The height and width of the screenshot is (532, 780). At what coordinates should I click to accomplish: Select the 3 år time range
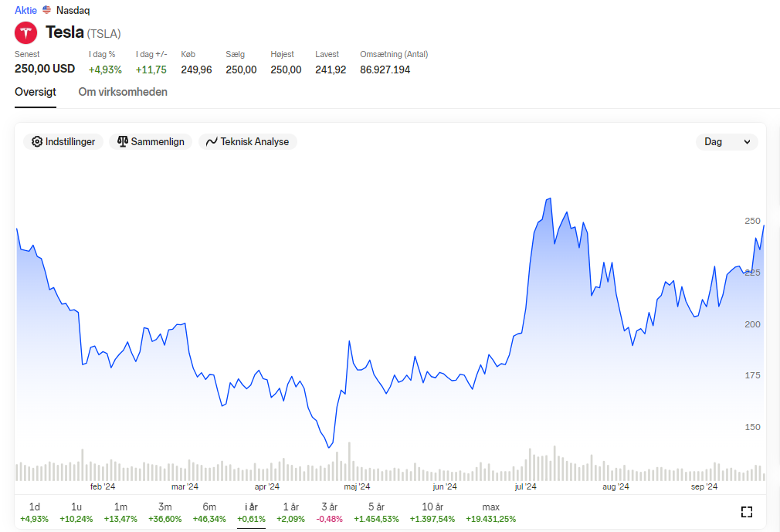click(329, 513)
